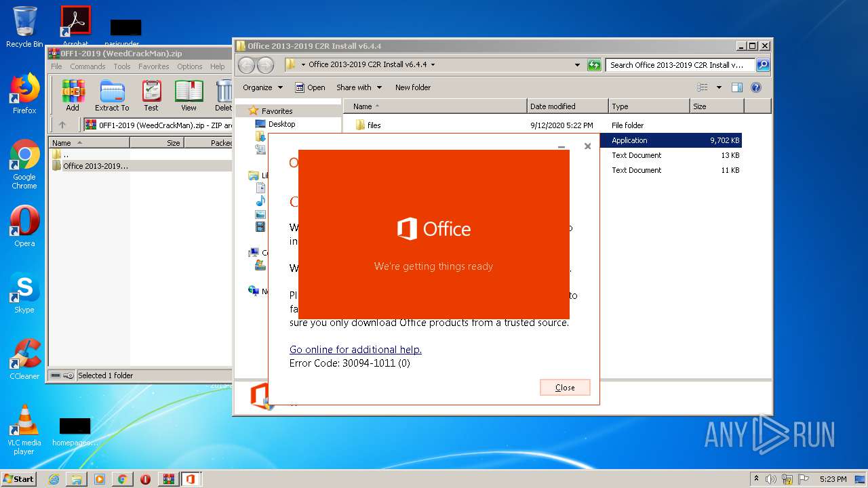The width and height of the screenshot is (868, 488).
Task: Open the WinRAR Commands menu
Action: (87, 66)
